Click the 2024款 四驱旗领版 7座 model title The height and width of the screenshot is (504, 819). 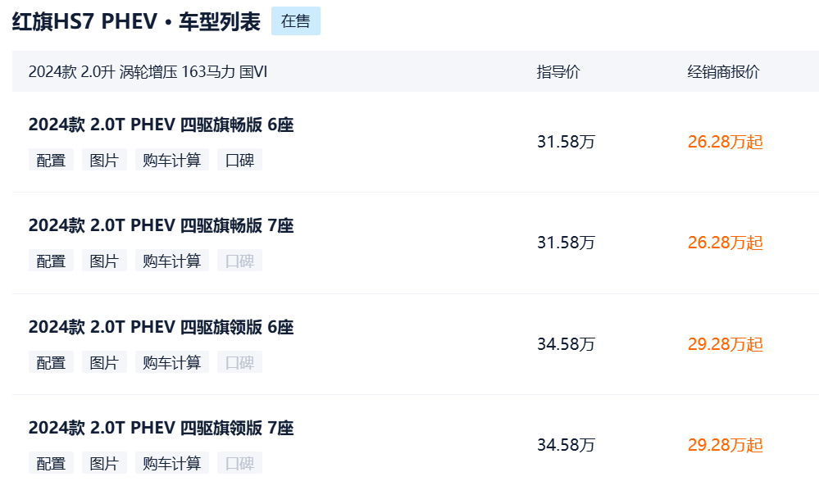pyautogui.click(x=161, y=428)
